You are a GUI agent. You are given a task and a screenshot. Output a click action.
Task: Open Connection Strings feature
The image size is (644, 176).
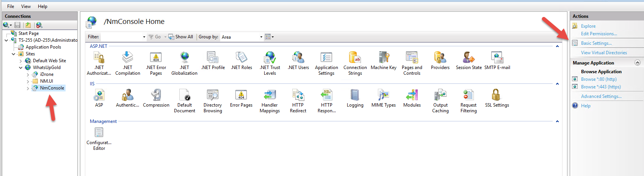point(355,63)
